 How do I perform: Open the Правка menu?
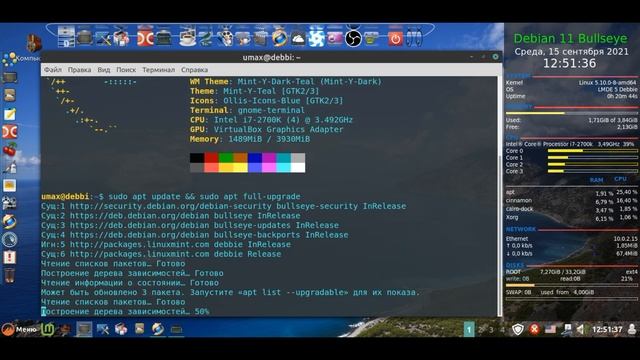point(80,70)
